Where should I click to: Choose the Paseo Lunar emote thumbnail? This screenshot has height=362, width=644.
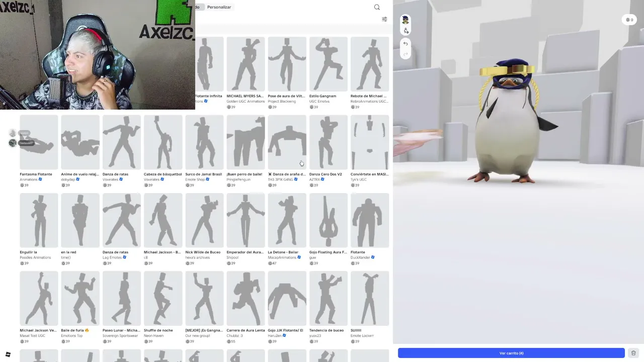coord(122,299)
